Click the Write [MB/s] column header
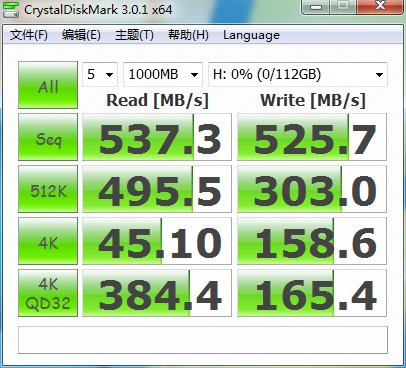 pyautogui.click(x=313, y=100)
